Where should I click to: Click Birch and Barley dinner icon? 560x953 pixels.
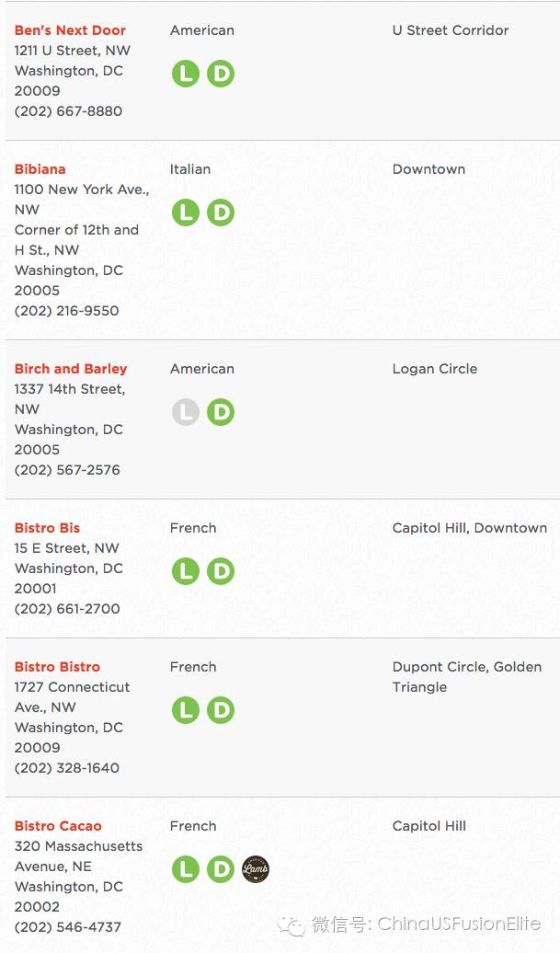coord(221,412)
